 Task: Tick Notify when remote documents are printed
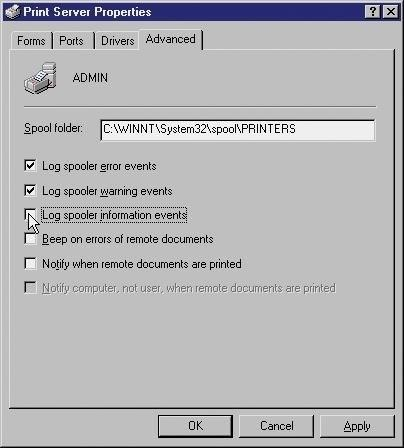(30, 263)
